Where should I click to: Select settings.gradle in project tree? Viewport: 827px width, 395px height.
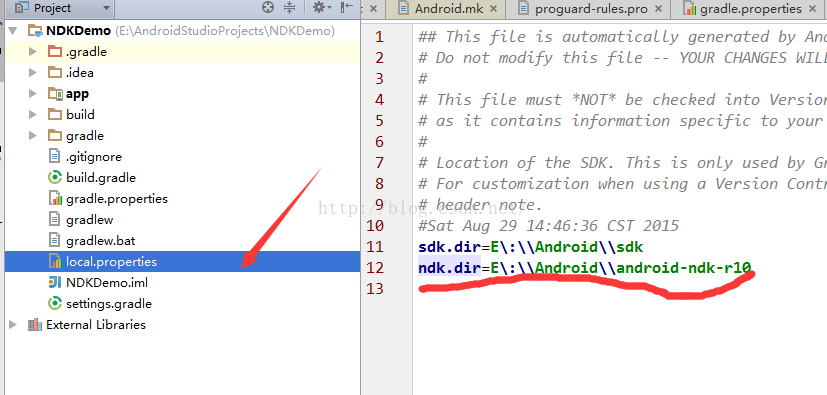pyautogui.click(x=109, y=304)
